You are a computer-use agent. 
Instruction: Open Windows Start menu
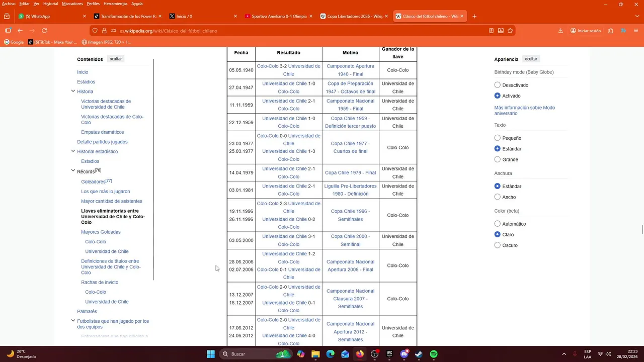pos(211,354)
